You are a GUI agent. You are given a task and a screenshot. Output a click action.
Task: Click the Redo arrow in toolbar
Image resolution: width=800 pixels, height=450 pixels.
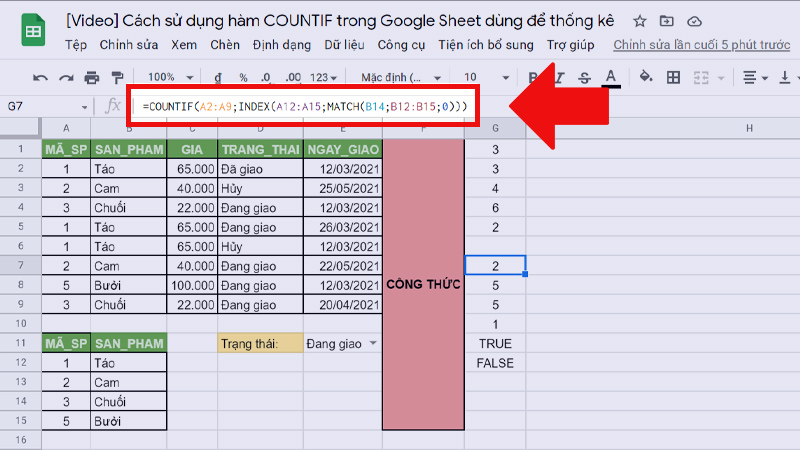tap(66, 77)
